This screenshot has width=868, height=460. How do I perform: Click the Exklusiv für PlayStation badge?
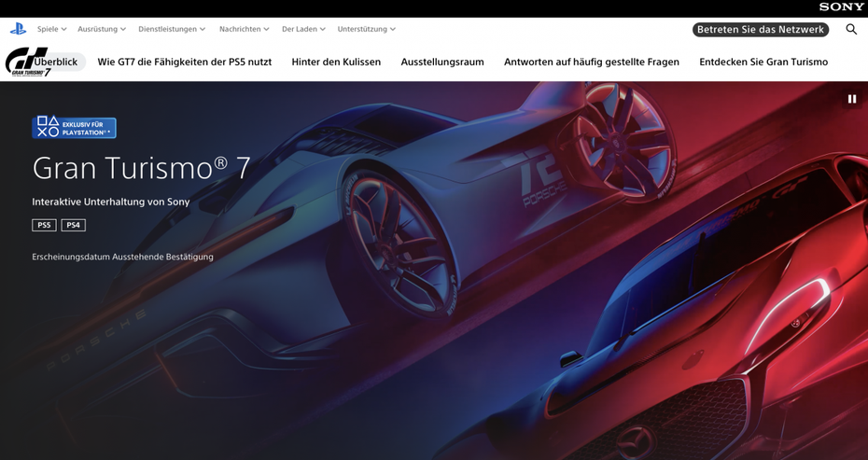[x=74, y=127]
